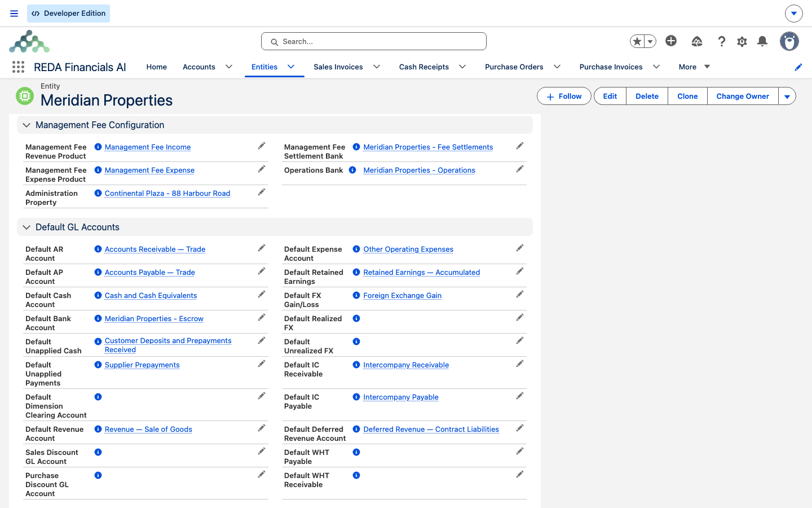
Task: Open the App Launcher grid icon
Action: pos(18,67)
